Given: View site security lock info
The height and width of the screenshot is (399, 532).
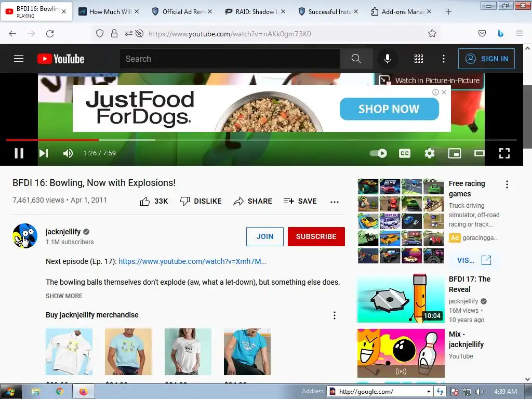Looking at the screenshot, I should tap(114, 34).
